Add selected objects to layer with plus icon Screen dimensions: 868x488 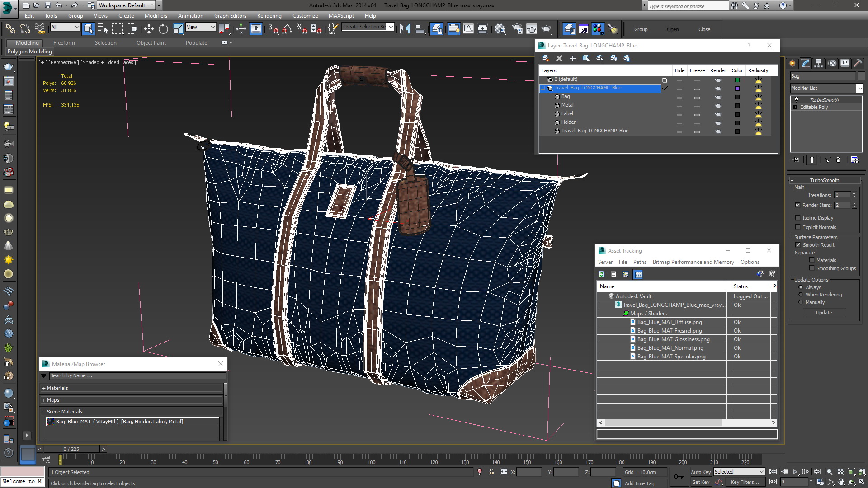(x=573, y=58)
